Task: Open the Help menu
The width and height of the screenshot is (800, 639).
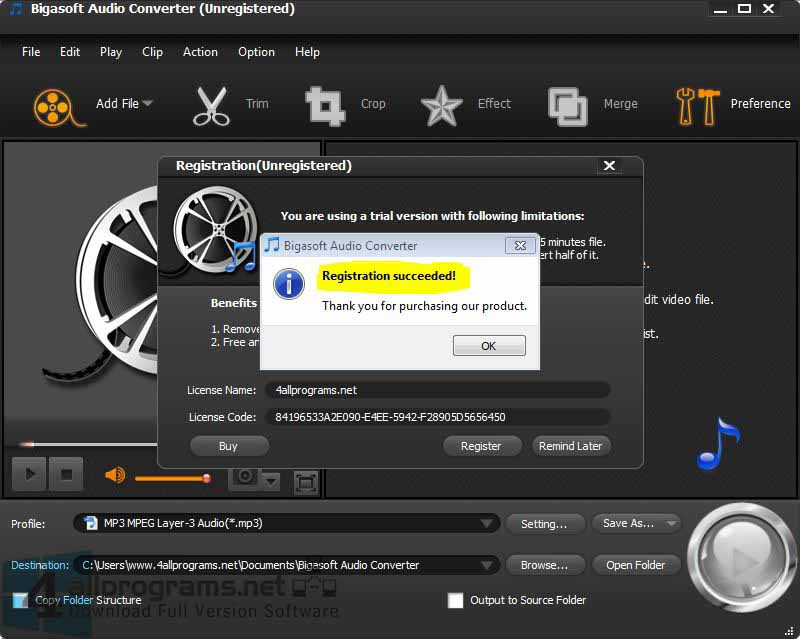Action: (x=307, y=52)
